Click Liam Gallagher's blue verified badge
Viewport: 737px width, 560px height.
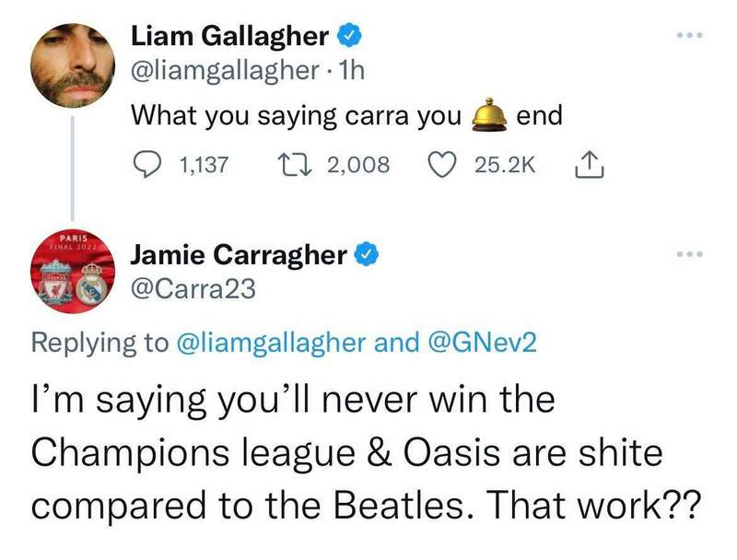[x=347, y=36]
